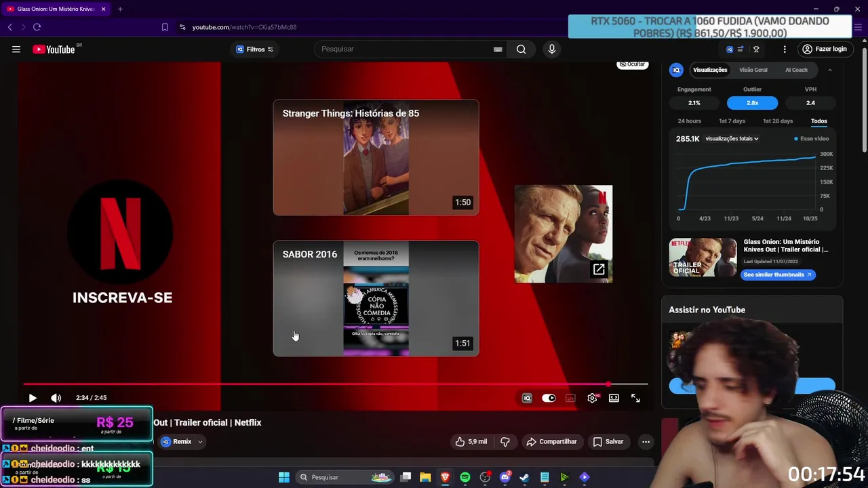This screenshot has width=868, height=488.
Task: Expand the Remix dropdown arrow
Action: (x=200, y=442)
